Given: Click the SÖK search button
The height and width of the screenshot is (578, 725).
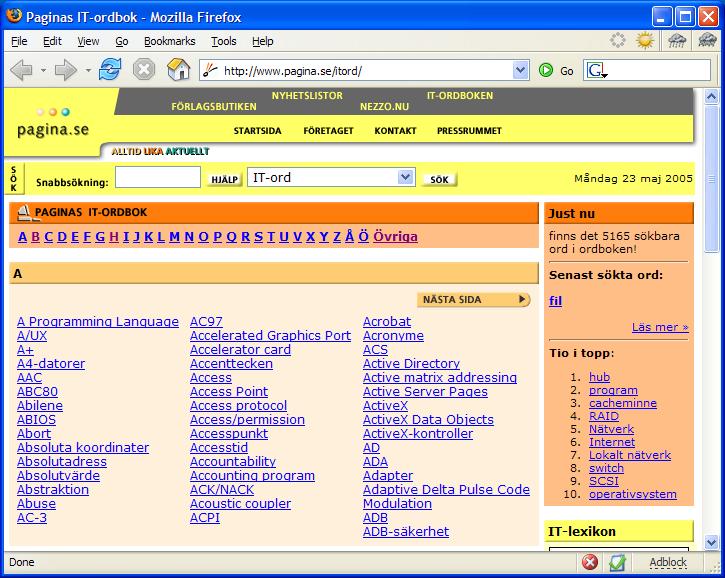Looking at the screenshot, I should (x=439, y=179).
